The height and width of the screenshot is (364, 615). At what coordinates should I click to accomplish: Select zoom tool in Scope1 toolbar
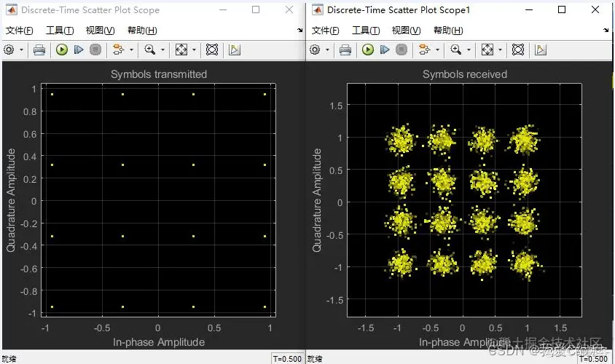455,50
